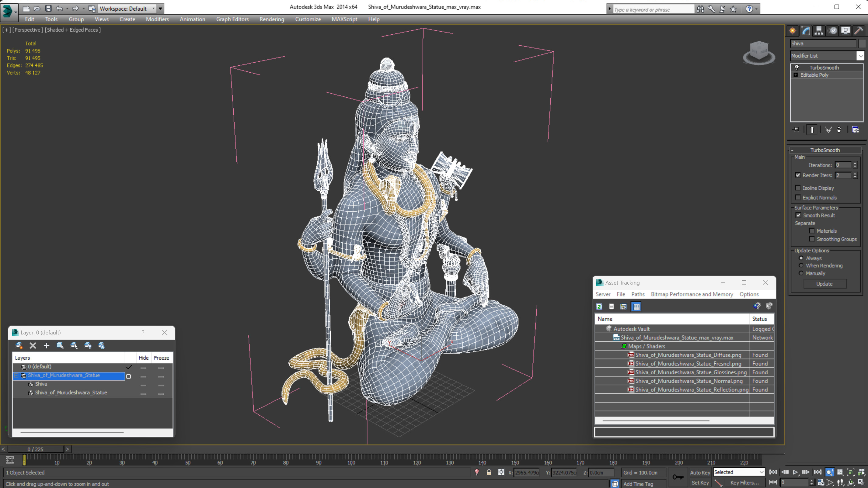Click the time slider 0 / 225 handle
Viewport: 868px width, 488px height.
coord(35,449)
